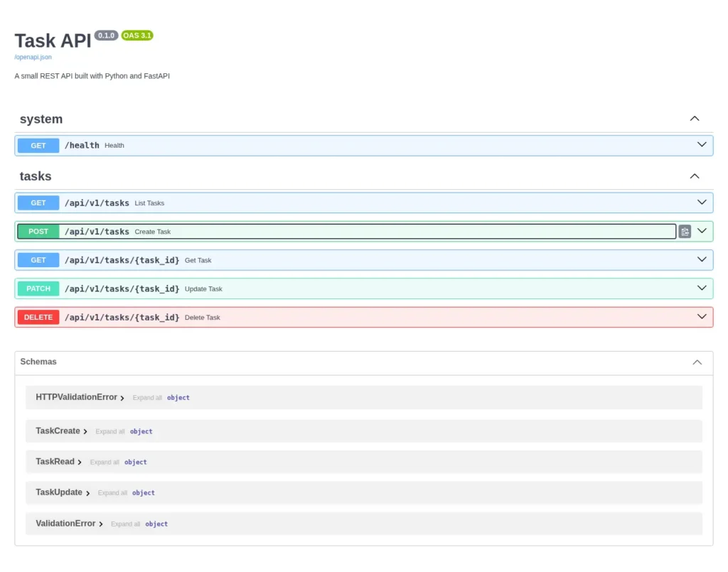Open the /openapi.json link
Screen dimensions: 728x572
pos(33,57)
